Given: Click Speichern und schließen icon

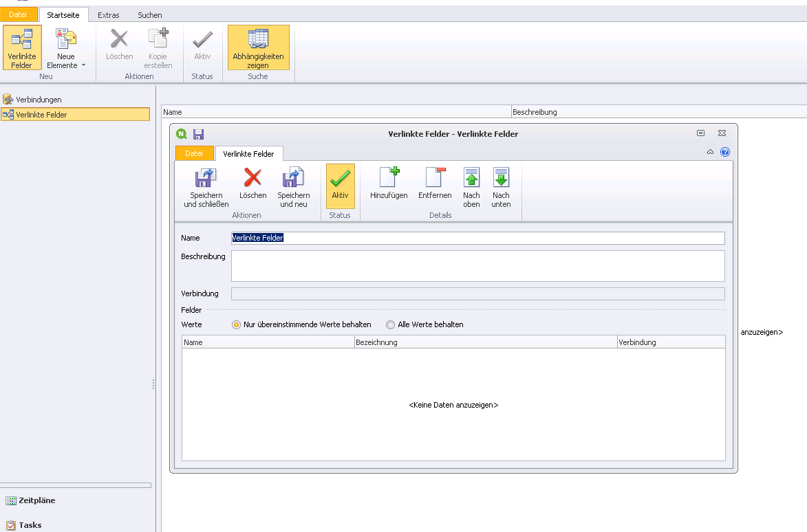Looking at the screenshot, I should (206, 179).
